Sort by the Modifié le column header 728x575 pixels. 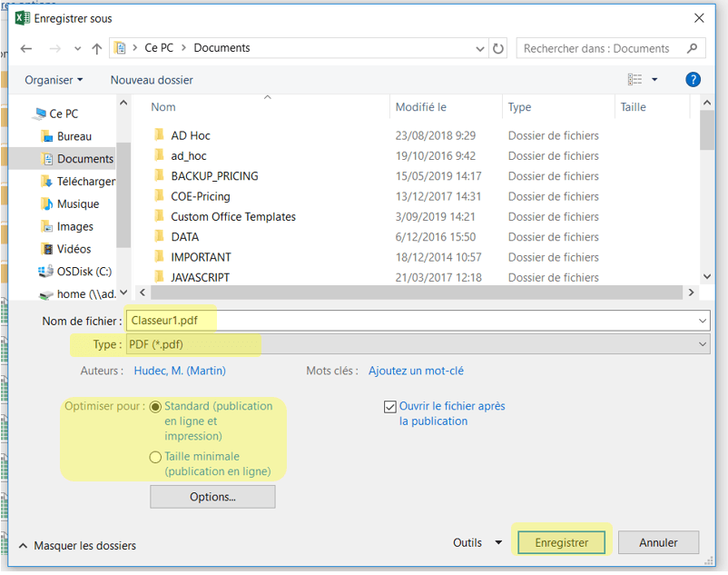coord(421,107)
